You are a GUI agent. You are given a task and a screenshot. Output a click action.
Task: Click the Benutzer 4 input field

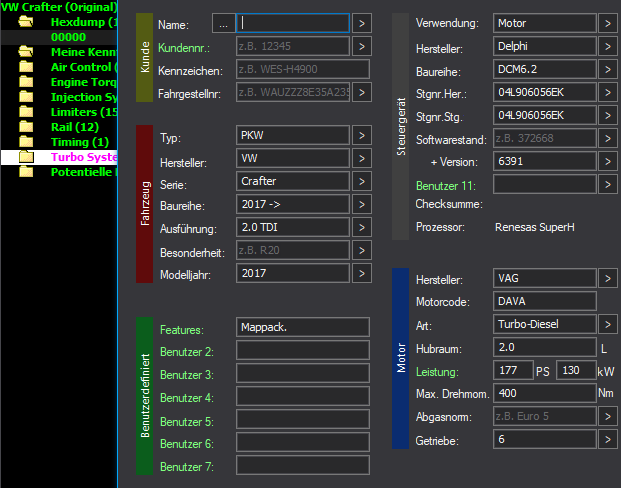click(x=303, y=396)
